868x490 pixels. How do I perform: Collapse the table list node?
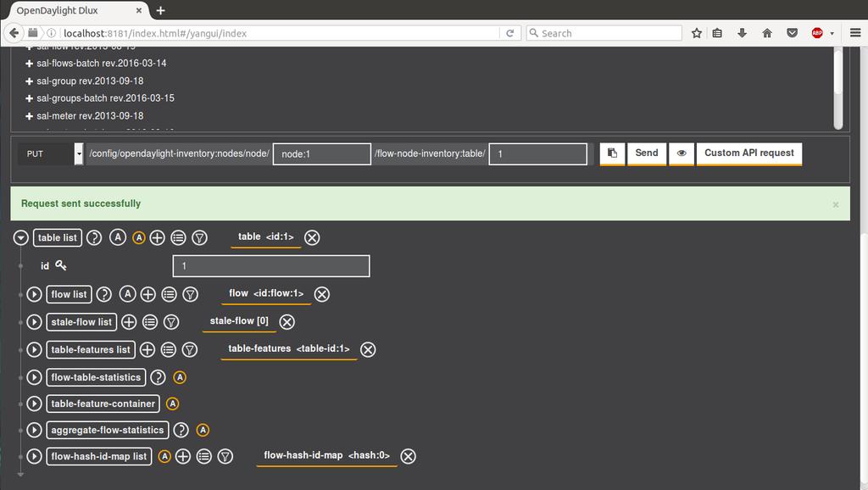pos(21,237)
